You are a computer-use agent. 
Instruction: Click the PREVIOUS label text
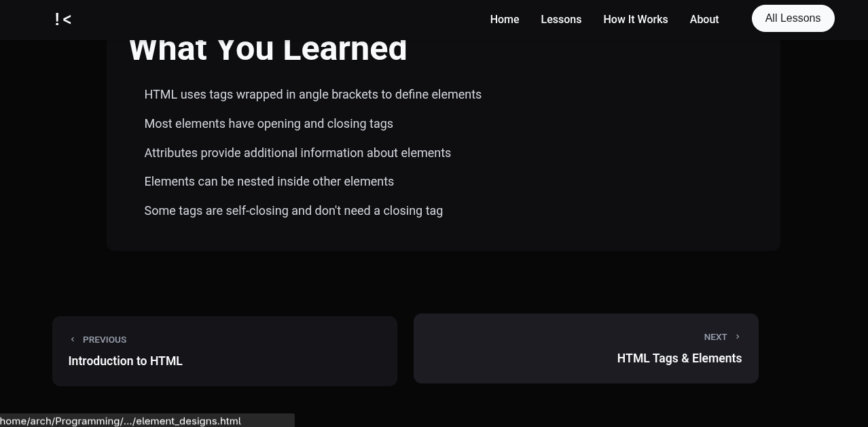point(105,340)
